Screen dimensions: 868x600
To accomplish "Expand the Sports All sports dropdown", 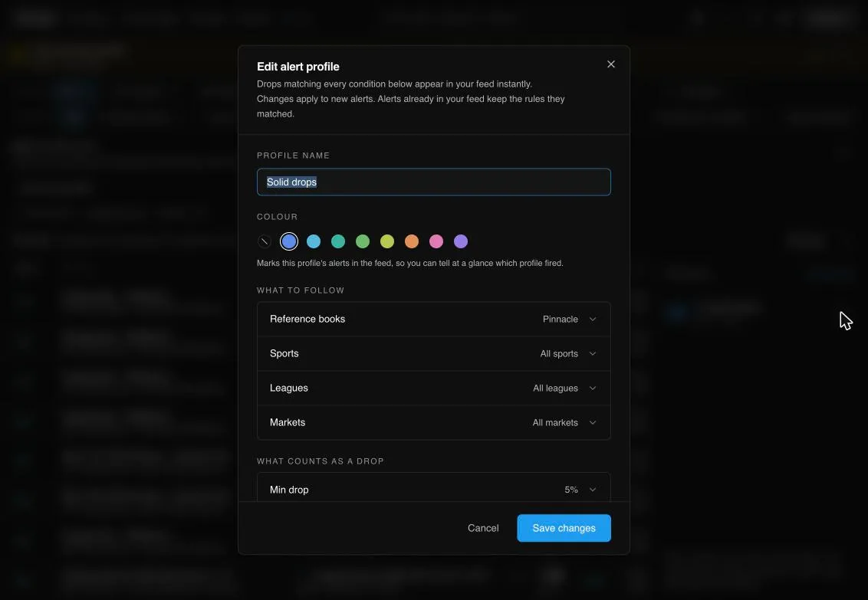I will tap(434, 353).
